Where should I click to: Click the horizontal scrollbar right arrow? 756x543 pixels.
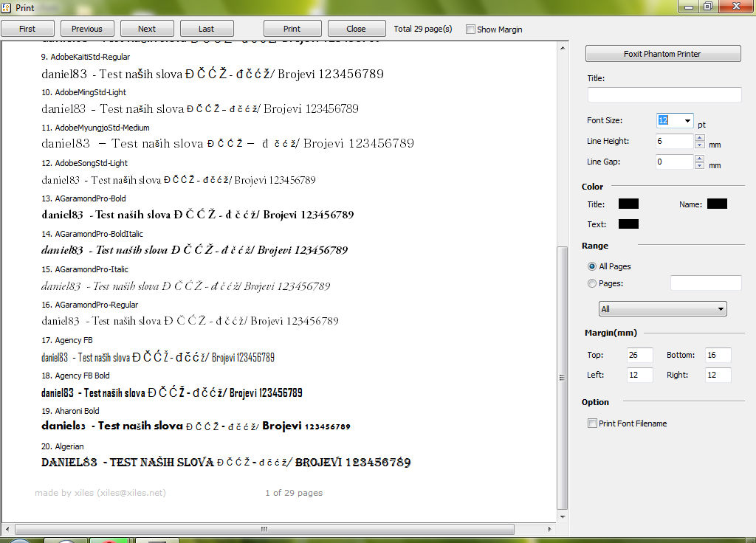[549, 529]
